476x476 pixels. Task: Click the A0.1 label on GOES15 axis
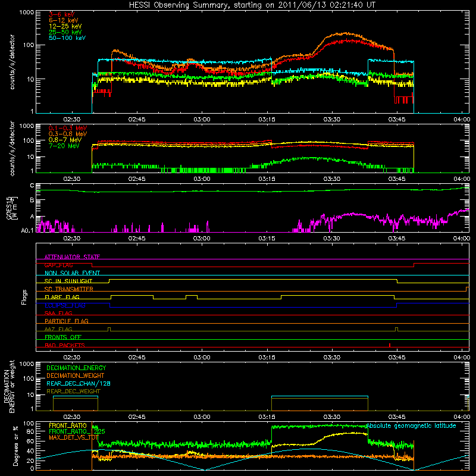click(x=27, y=230)
